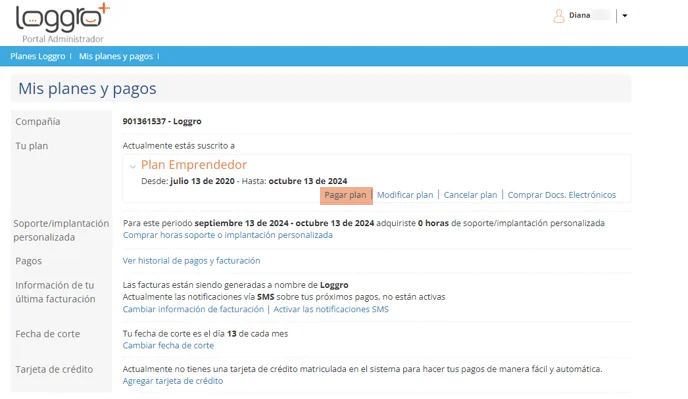Click Cambiar fecha de corte link
The height and width of the screenshot is (399, 688).
[x=168, y=345]
